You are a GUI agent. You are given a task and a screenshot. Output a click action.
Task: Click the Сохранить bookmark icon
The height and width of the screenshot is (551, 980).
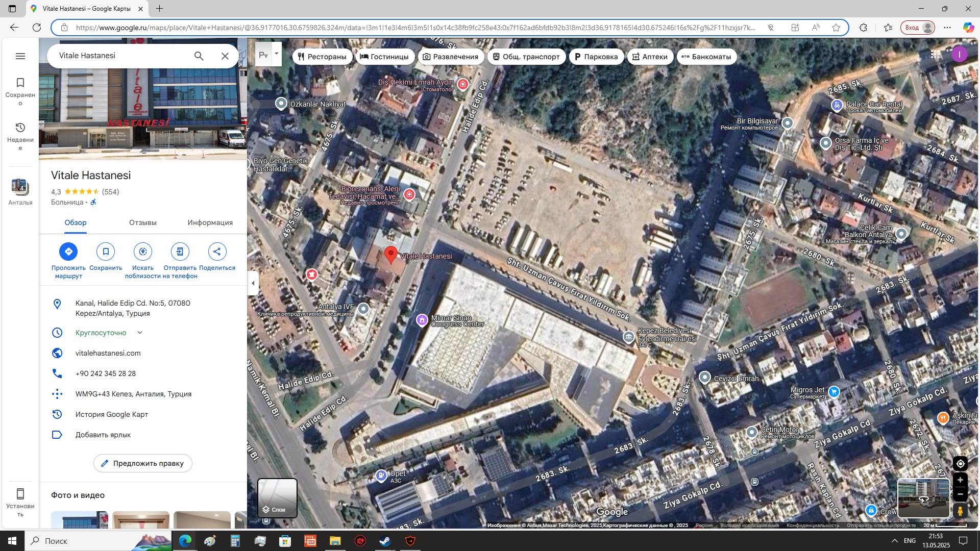106,252
